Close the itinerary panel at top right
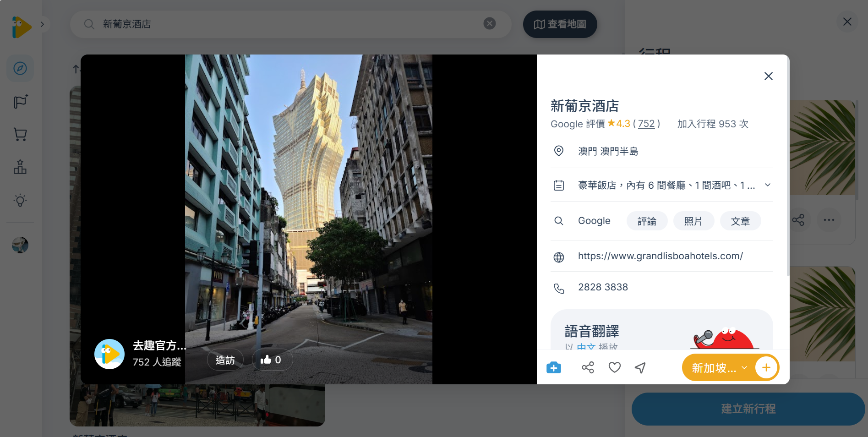The height and width of the screenshot is (437, 868). click(847, 22)
